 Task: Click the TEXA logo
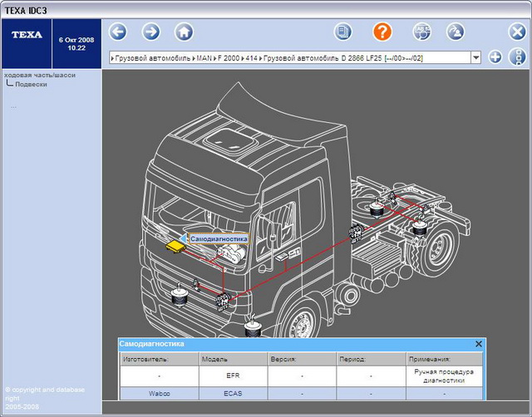(27, 35)
